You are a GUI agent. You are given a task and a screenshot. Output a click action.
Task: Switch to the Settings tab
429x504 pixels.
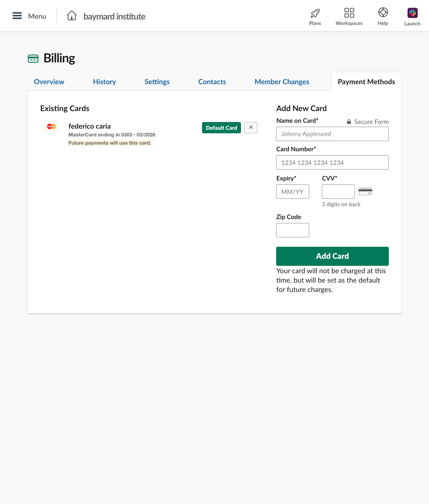click(157, 82)
